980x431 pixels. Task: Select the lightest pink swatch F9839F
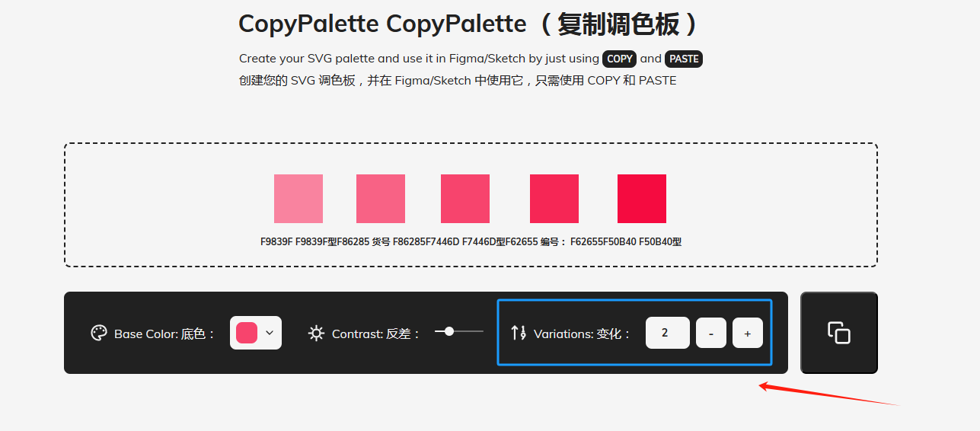298,199
